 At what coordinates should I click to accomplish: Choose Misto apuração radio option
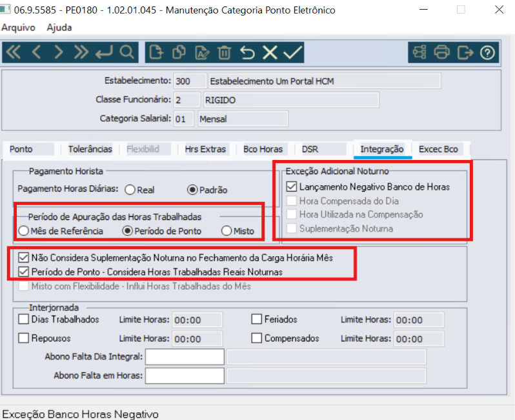point(227,231)
